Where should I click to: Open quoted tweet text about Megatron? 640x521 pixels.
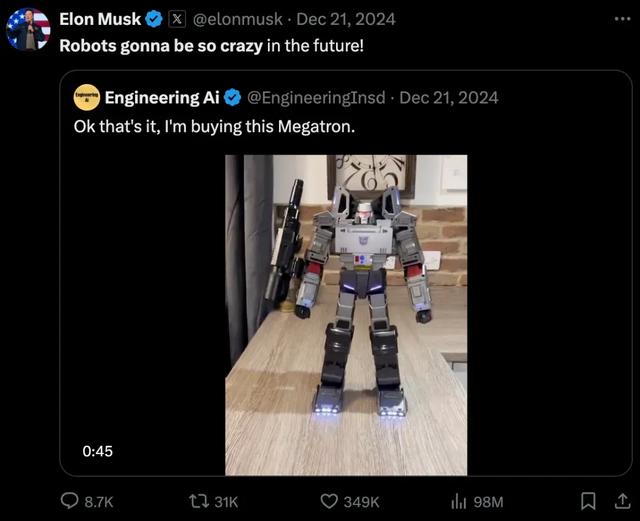[x=214, y=127]
